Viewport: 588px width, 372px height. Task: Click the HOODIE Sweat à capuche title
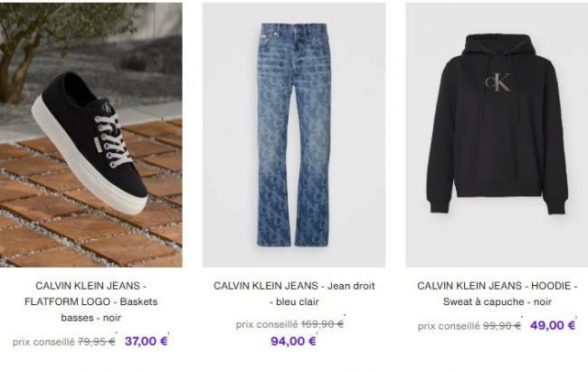[498, 293]
